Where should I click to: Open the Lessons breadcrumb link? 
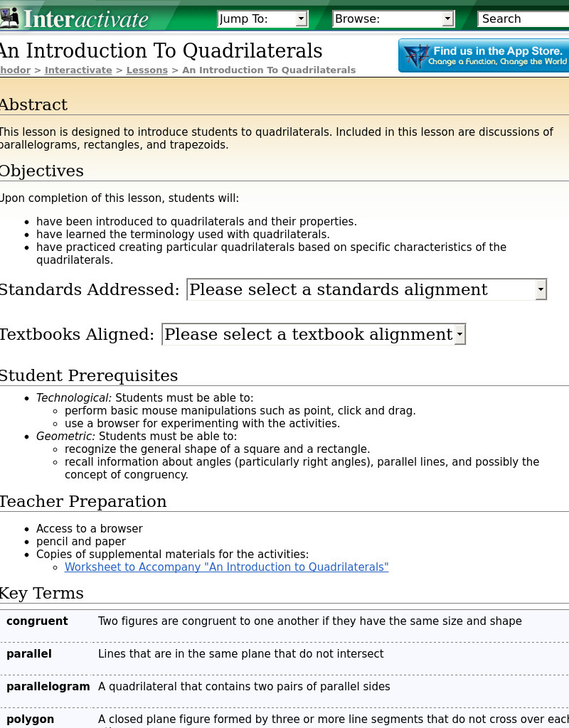point(147,70)
